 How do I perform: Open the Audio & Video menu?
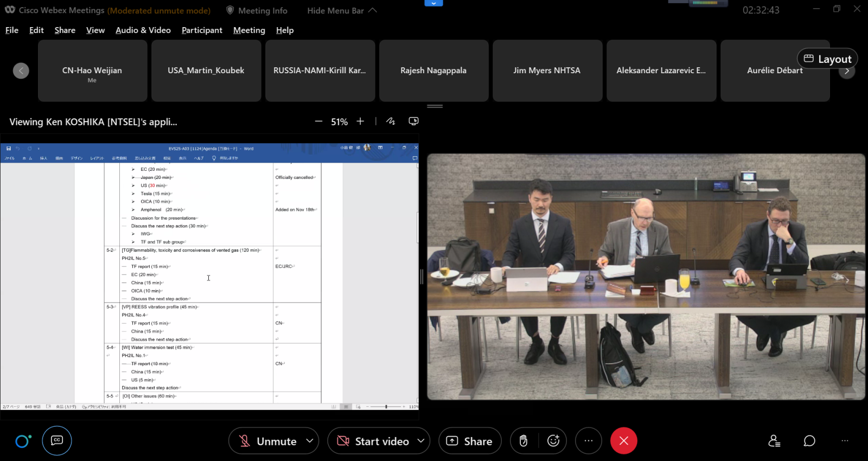tap(143, 30)
